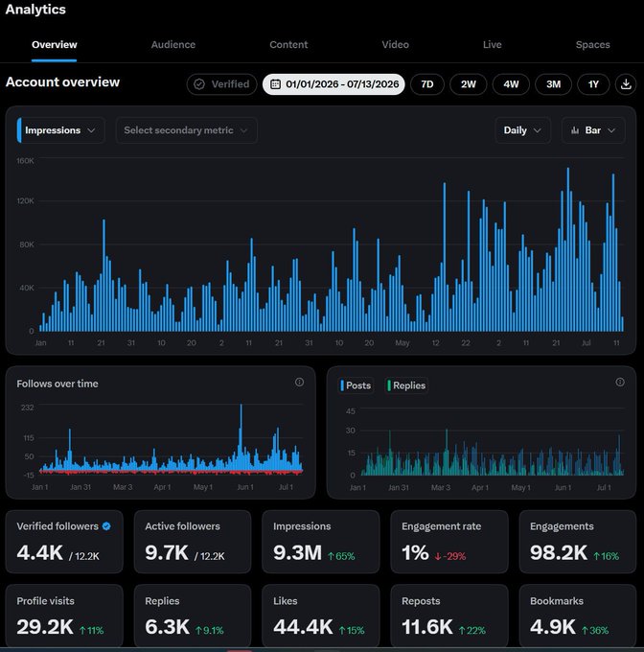Open the Verified followers 4.4K card
The image size is (644, 652).
tap(64, 542)
